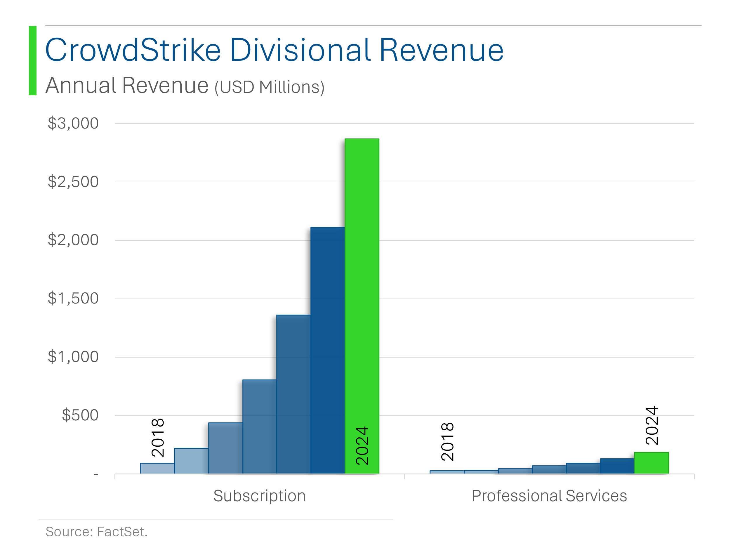Select the Subscription bar near $1,350
The height and width of the screenshot is (560, 733).
[x=293, y=394]
